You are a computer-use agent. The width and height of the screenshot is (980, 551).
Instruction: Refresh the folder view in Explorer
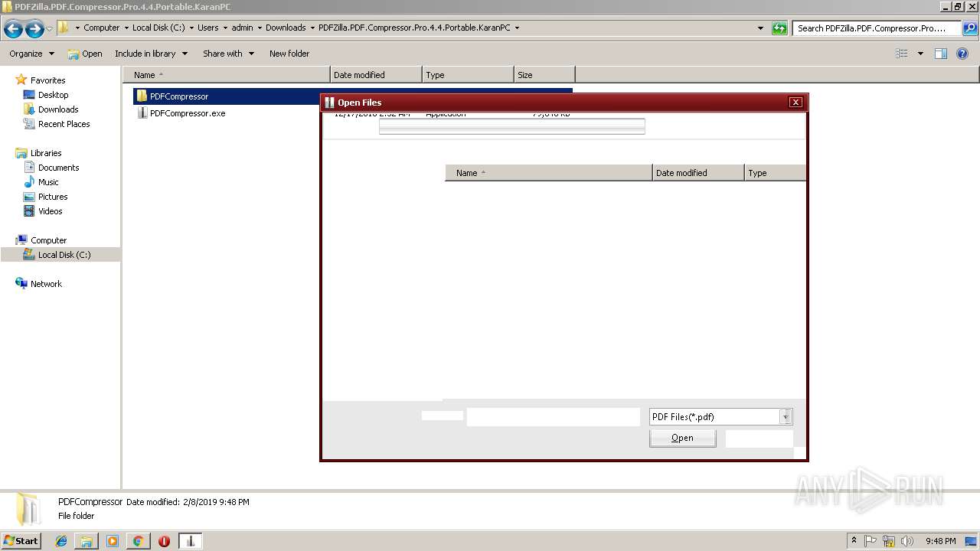point(779,28)
